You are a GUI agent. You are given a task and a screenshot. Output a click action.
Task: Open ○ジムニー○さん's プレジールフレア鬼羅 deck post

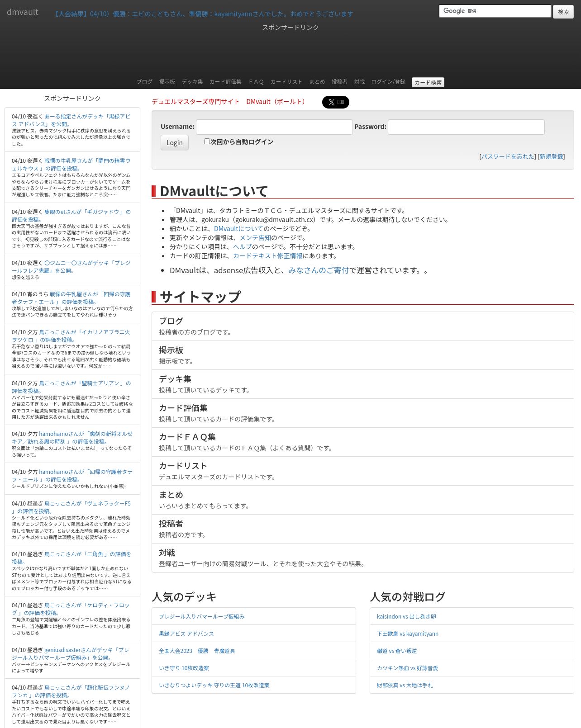71,267
